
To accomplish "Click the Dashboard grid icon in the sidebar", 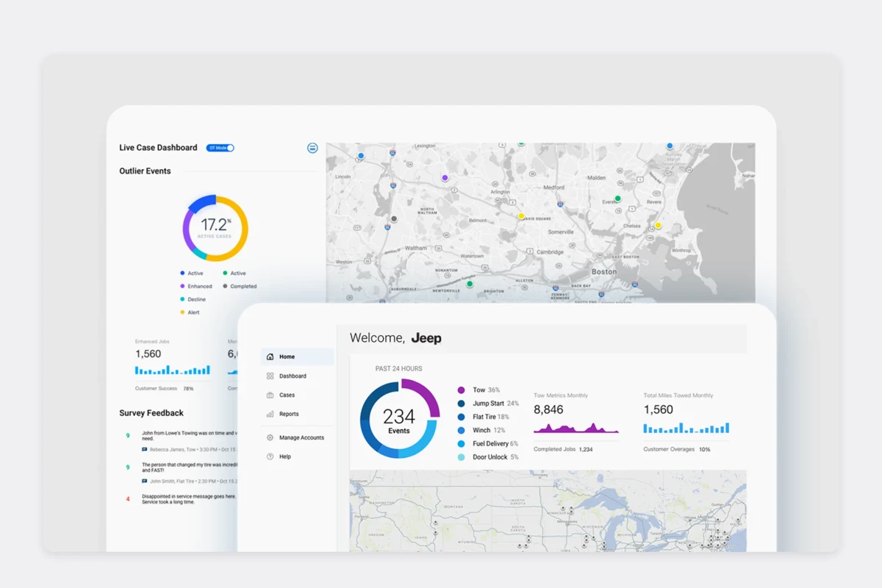I will (270, 376).
